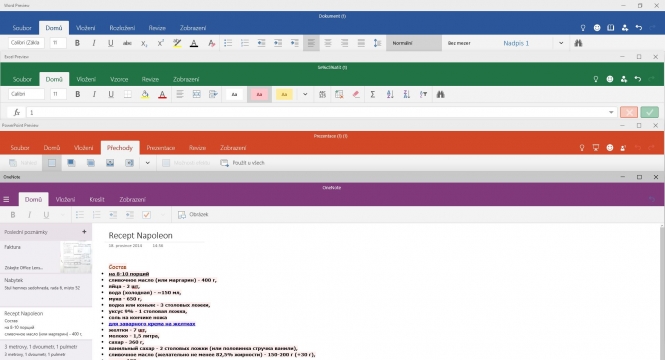The width and height of the screenshot is (665, 360).
Task: Open Word line spacing options
Action: (x=377, y=43)
